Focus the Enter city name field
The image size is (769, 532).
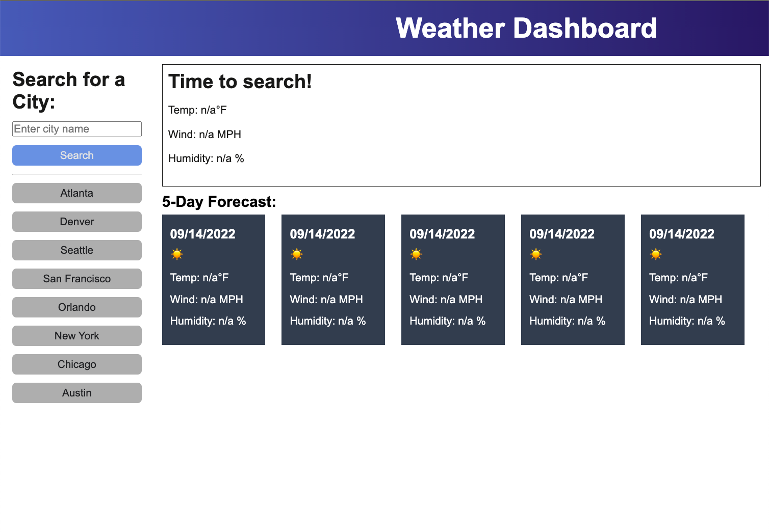[77, 129]
